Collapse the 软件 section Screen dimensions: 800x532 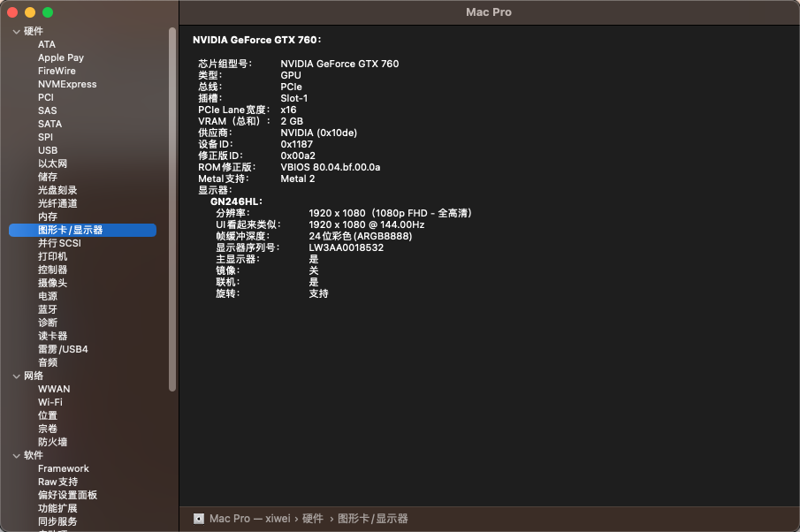pyautogui.click(x=16, y=455)
